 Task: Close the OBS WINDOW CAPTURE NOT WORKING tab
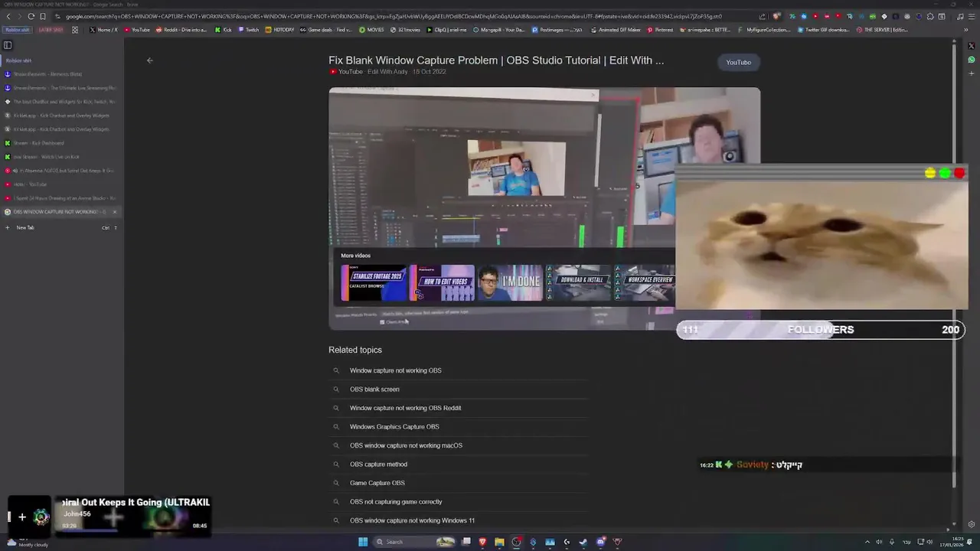coord(115,212)
